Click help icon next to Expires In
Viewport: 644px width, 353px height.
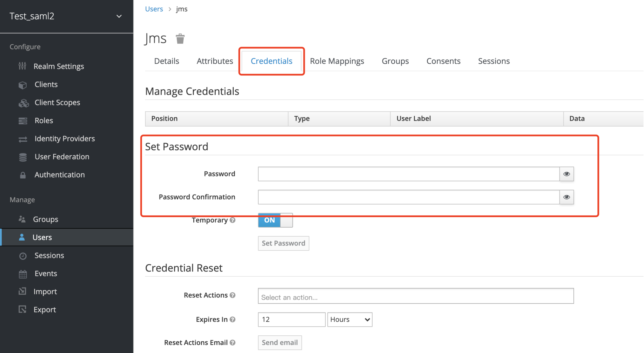pos(232,319)
